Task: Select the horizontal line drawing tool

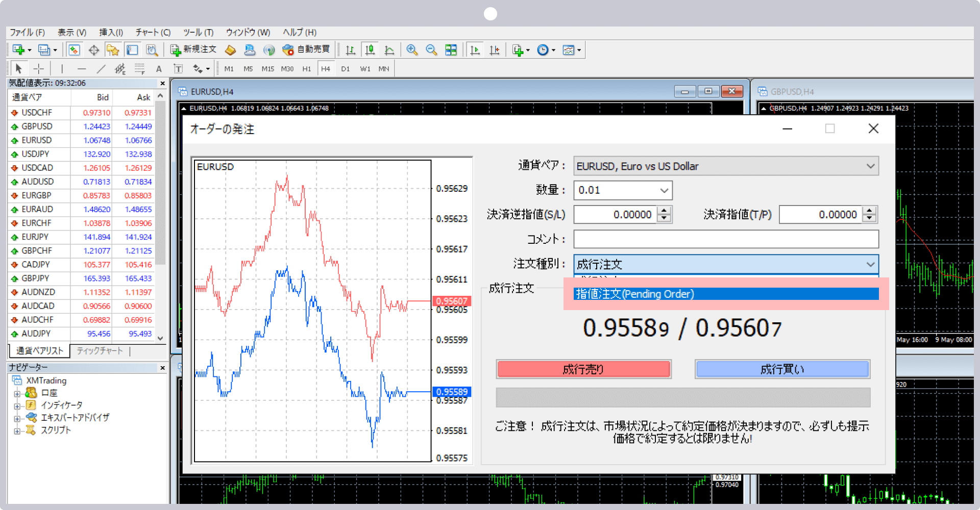Action: (82, 68)
